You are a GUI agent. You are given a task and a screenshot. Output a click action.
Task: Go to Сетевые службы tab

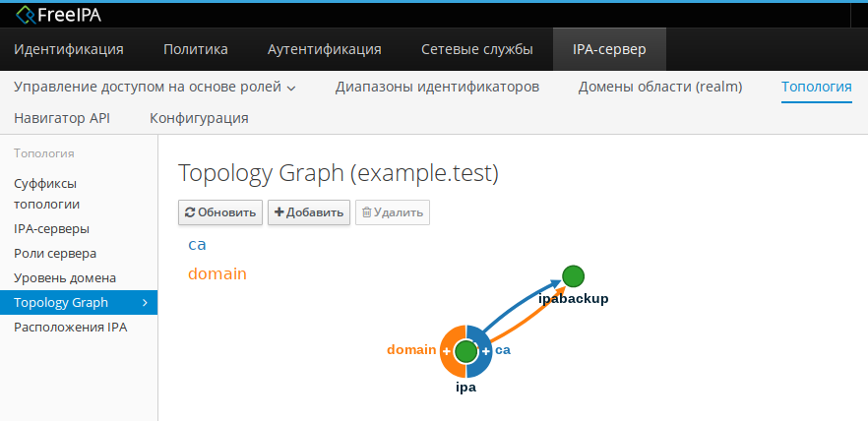tap(477, 49)
